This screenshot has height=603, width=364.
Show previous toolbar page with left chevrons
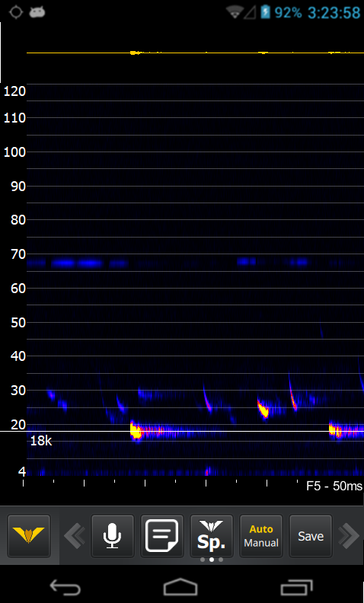click(x=75, y=536)
